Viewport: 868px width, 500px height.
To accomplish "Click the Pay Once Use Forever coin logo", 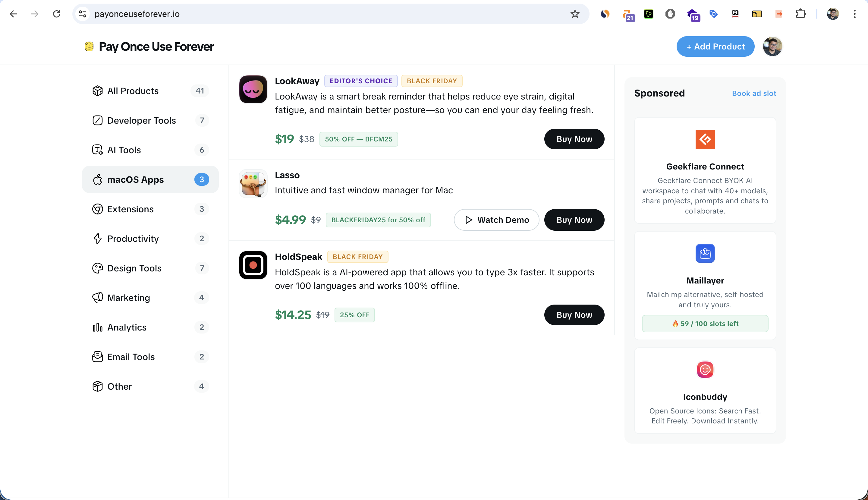I will 89,46.
